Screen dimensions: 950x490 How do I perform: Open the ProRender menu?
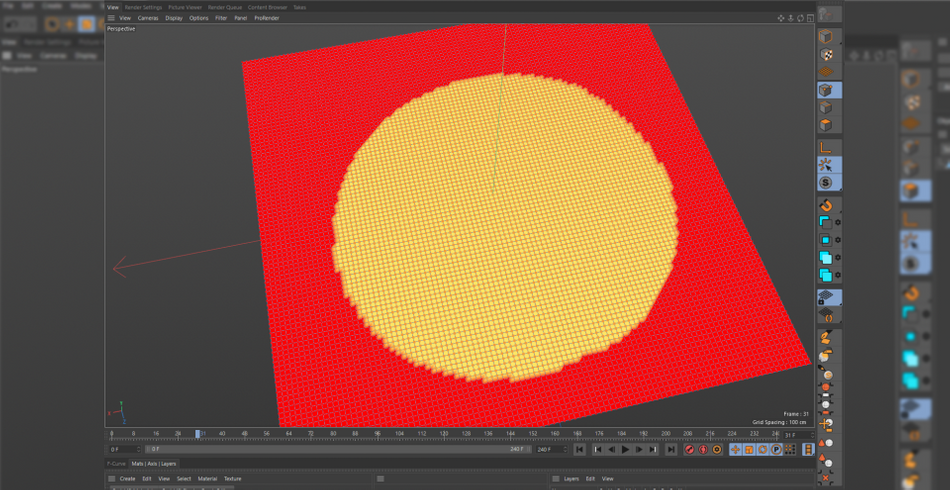point(267,18)
